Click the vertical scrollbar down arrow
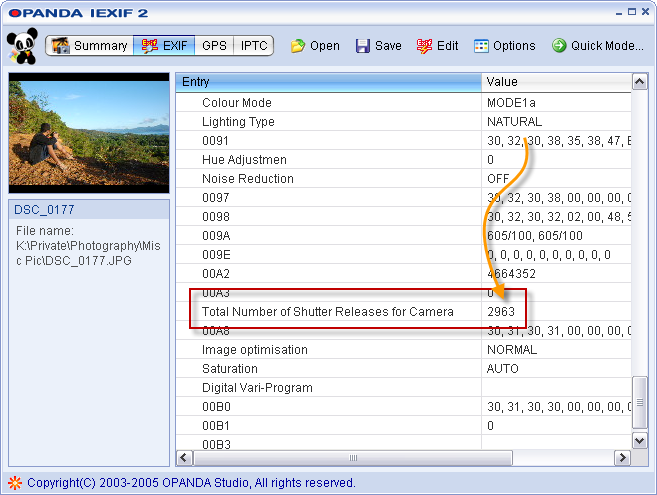The height and width of the screenshot is (495, 657). tap(639, 441)
